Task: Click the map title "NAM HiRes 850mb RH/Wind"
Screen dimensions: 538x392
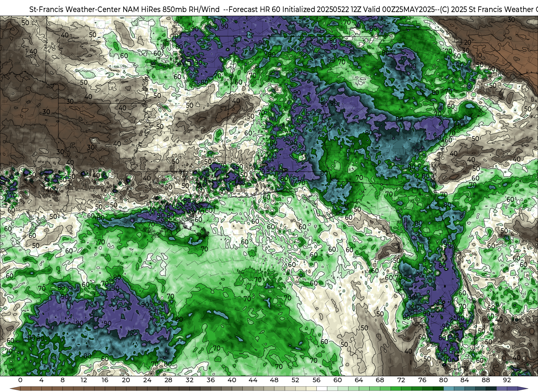Action: click(x=171, y=10)
